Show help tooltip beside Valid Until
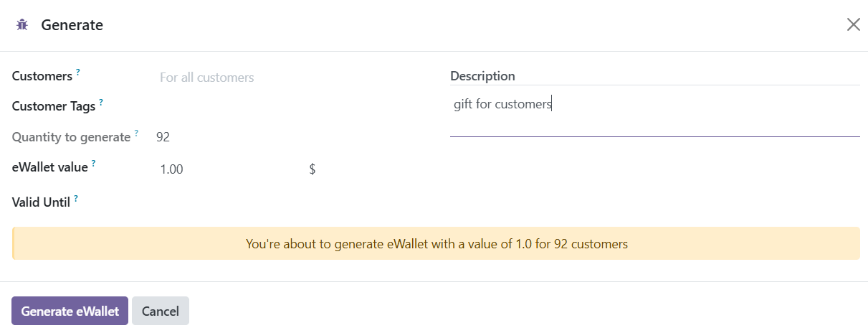The height and width of the screenshot is (333, 868). point(76,199)
